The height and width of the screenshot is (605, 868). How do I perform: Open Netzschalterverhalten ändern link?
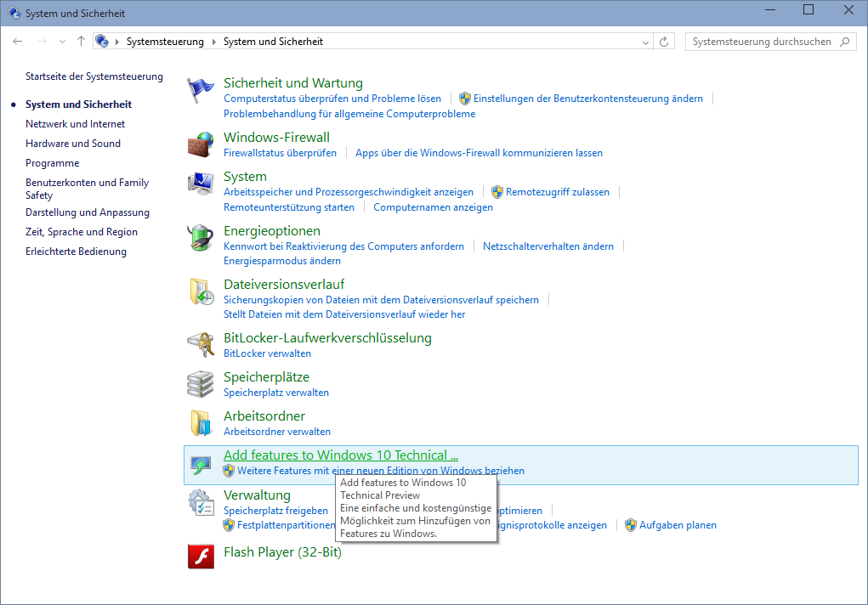click(x=548, y=246)
